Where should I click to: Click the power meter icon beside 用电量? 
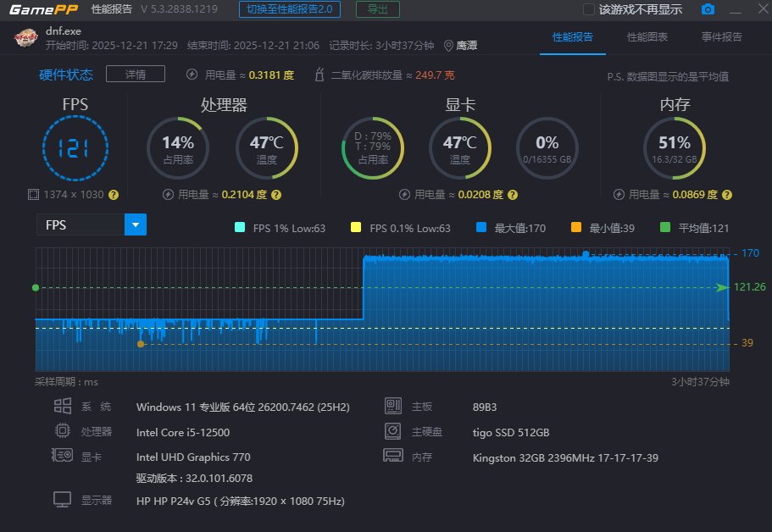coord(192,74)
